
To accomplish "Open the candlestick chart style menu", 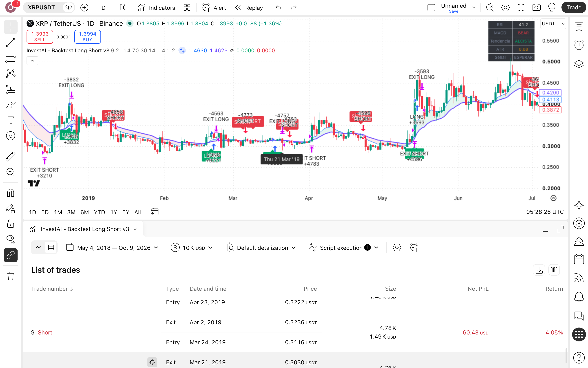I will (123, 8).
